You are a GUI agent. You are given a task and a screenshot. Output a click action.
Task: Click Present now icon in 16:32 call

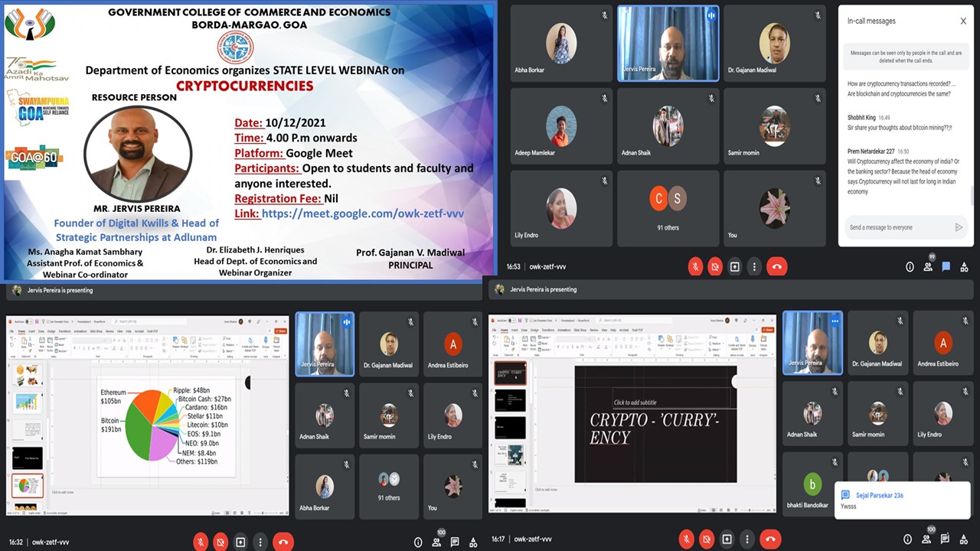[240, 542]
